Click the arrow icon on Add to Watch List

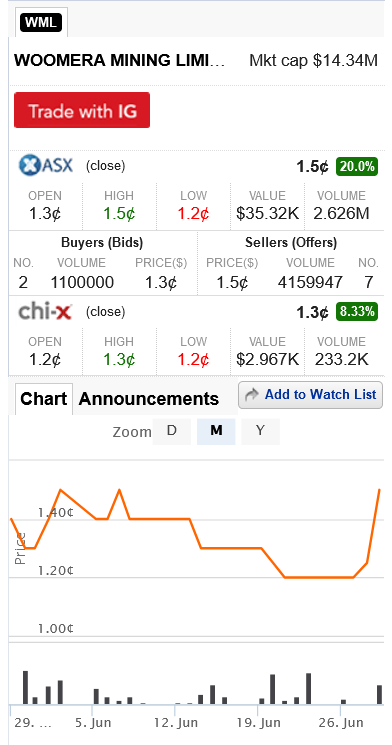click(x=252, y=394)
